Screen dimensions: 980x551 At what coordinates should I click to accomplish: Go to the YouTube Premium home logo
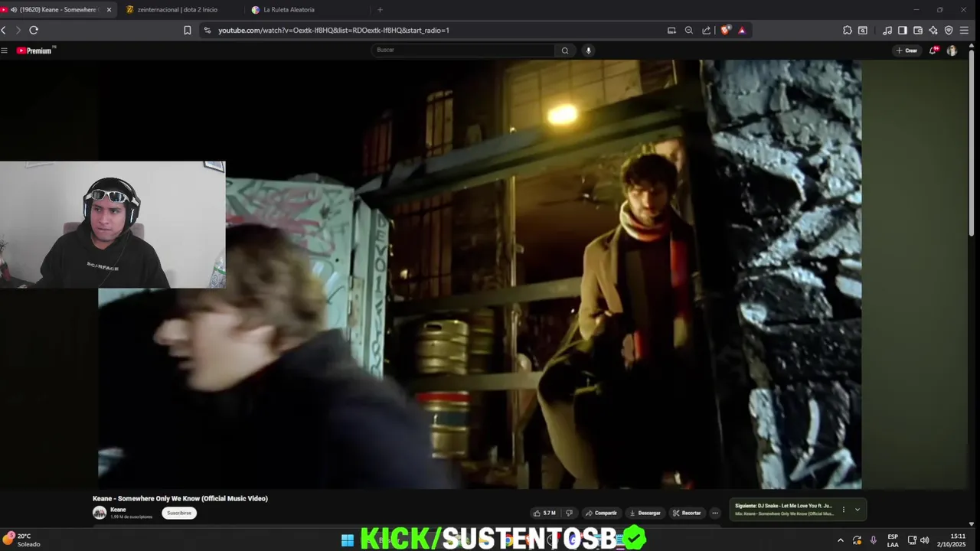(x=36, y=51)
